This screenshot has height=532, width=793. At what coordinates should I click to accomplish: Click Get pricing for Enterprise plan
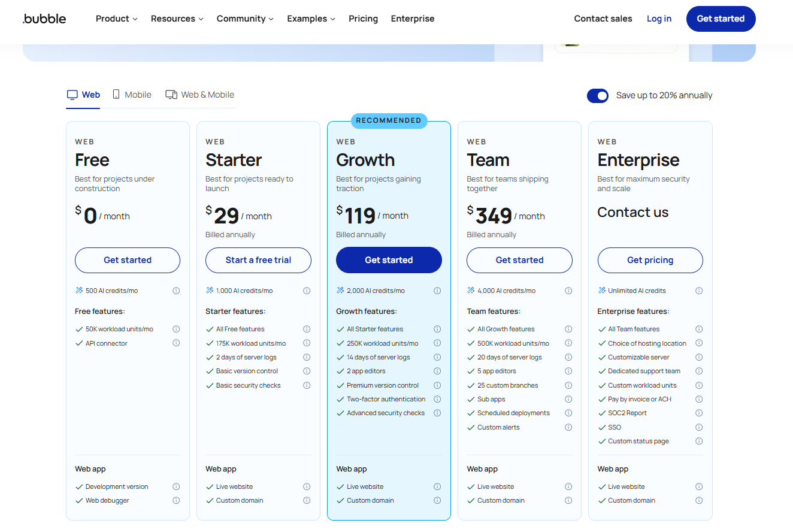(650, 260)
